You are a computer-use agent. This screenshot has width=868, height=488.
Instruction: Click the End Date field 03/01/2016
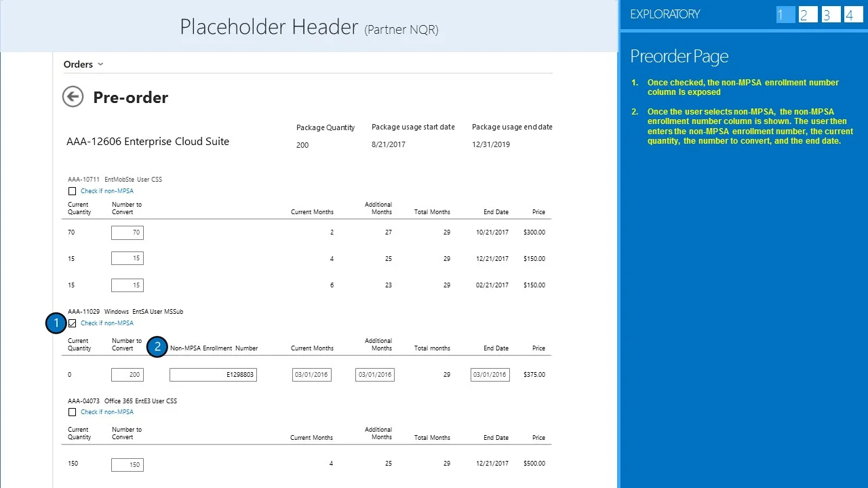490,375
